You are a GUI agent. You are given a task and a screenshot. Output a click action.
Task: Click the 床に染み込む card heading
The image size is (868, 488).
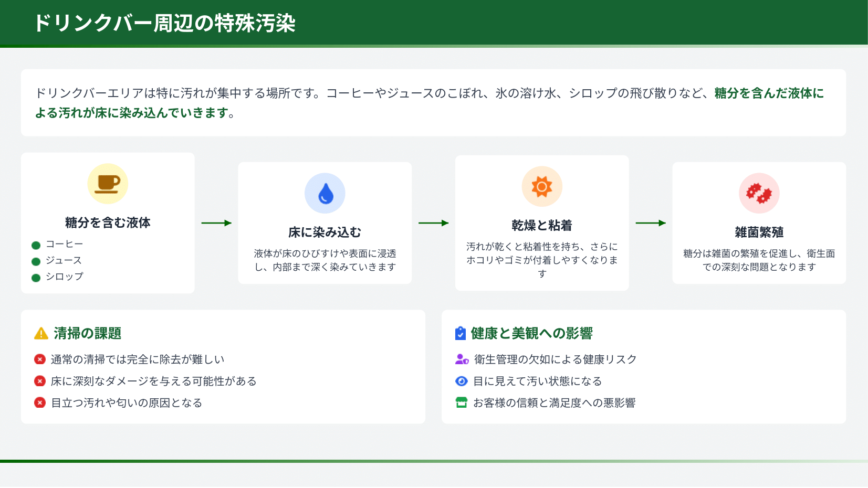325,232
